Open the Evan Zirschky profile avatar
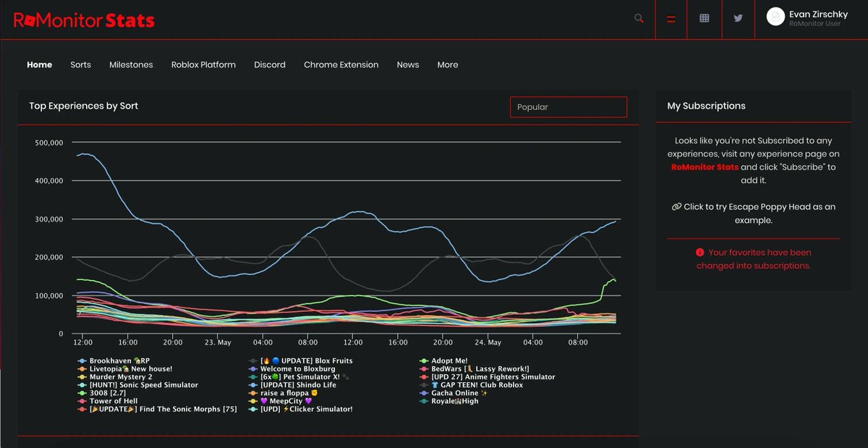The image size is (868, 448). 776,17
